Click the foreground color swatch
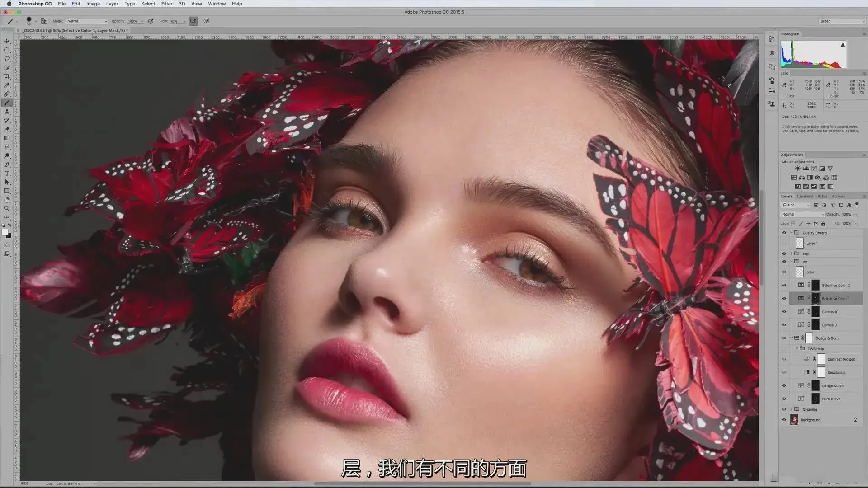The image size is (868, 488). [x=5, y=232]
